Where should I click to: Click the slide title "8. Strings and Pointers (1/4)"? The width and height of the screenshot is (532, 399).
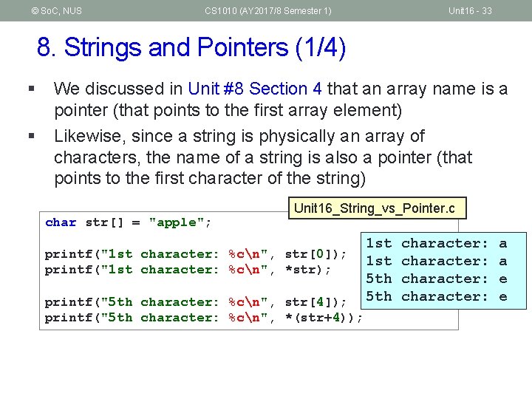tap(191, 47)
